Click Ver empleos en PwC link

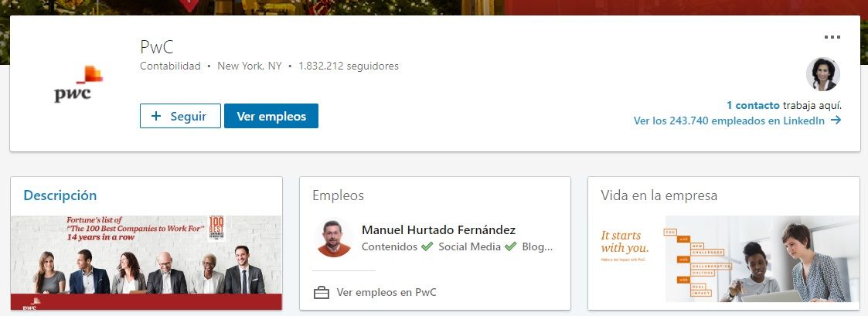point(386,292)
